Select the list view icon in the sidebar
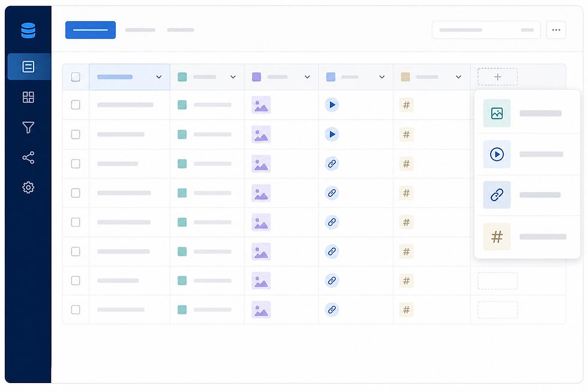Viewport: 588px width, 392px height. (x=29, y=67)
